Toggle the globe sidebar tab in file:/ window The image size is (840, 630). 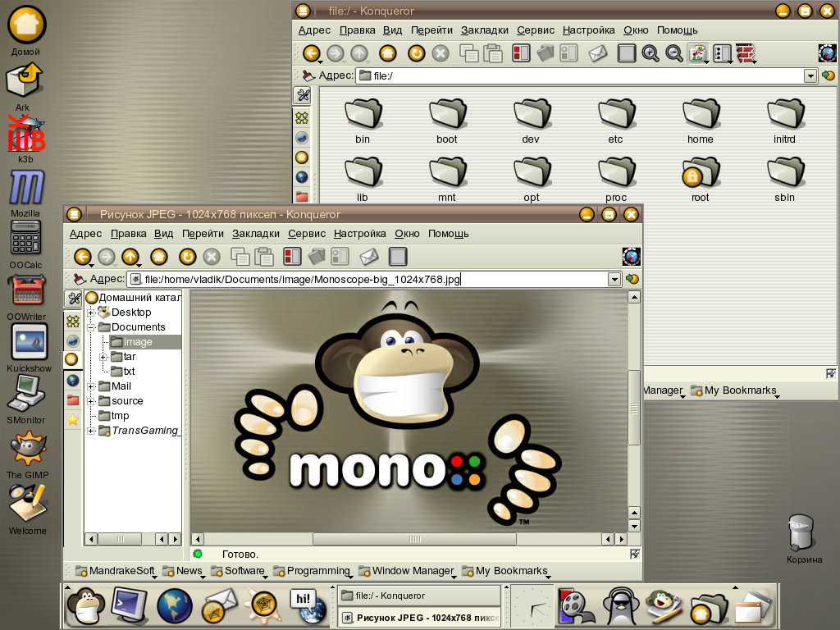coord(302,177)
